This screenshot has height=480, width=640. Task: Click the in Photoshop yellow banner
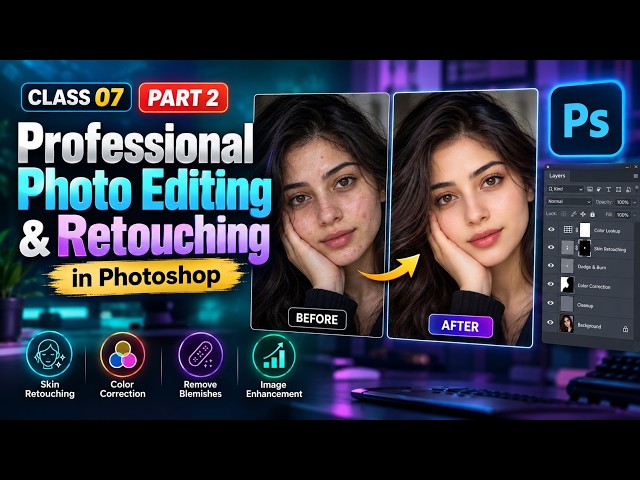coord(146,277)
